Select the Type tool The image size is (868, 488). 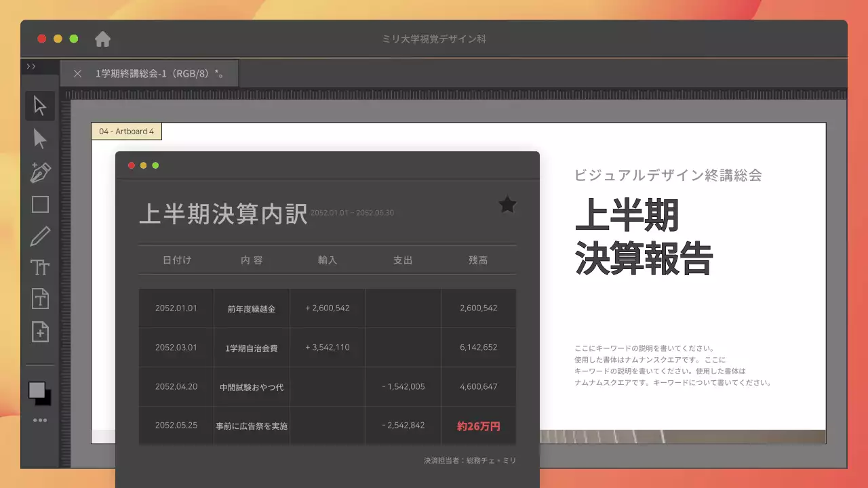(x=40, y=267)
